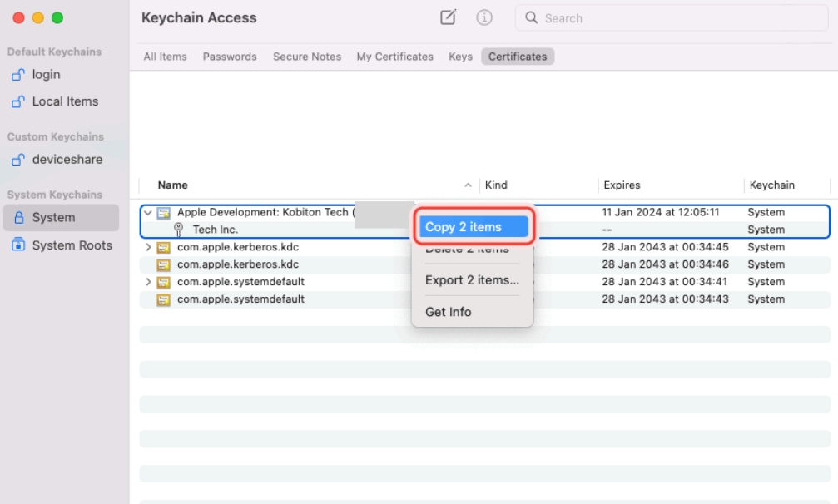838x504 pixels.
Task: Switch to the Keys tab
Action: pos(461,57)
